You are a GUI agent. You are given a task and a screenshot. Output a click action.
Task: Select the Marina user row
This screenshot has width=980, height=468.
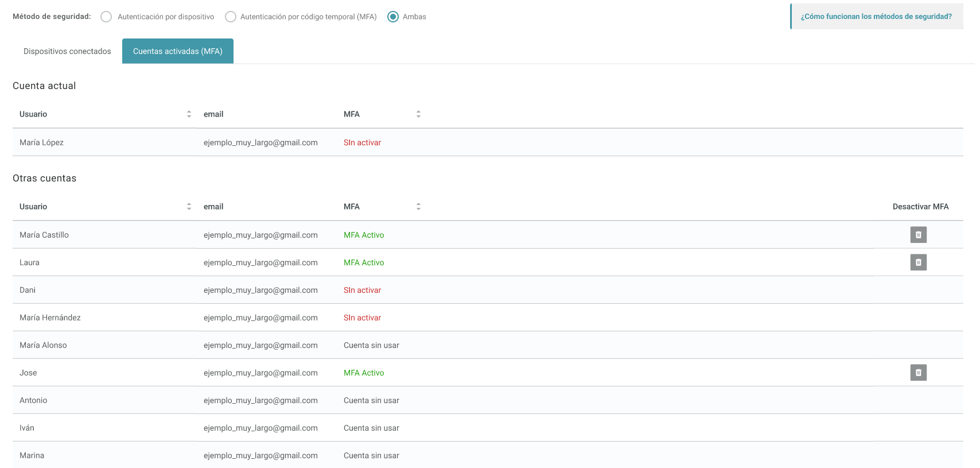tap(32, 455)
